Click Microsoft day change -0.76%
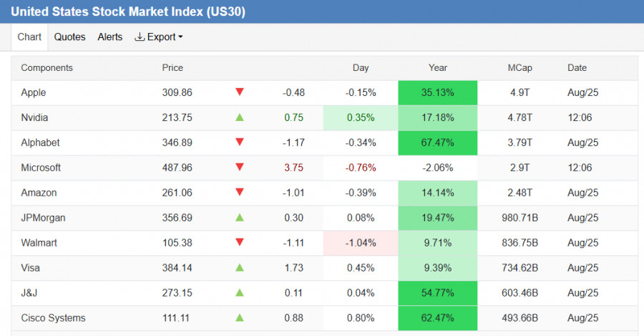Screen dimensions: 644x336 point(361,168)
